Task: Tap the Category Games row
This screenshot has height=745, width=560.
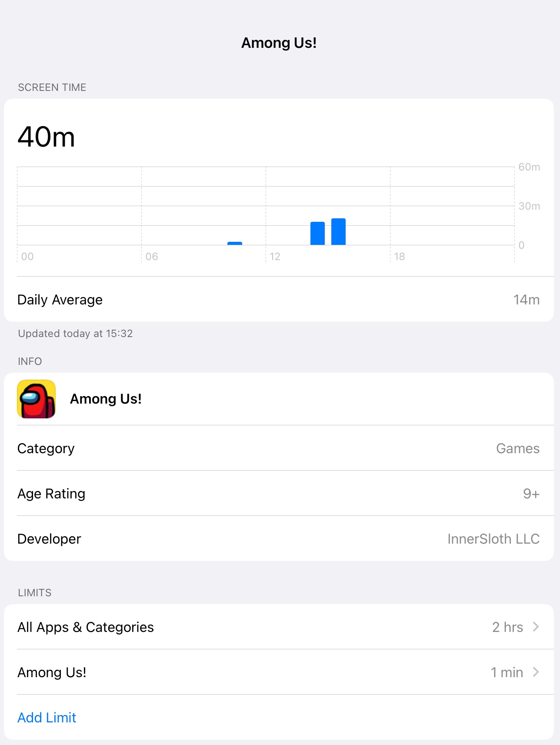Action: [x=279, y=448]
